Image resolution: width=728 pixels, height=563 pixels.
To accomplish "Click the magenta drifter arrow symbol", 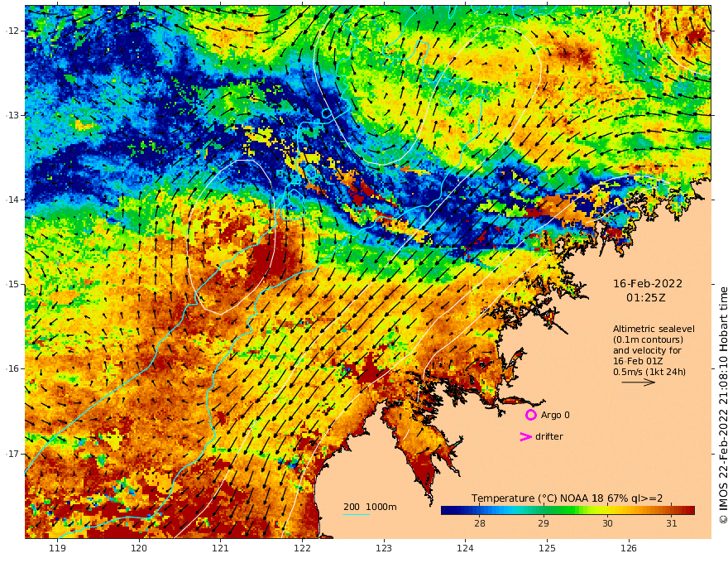I will point(525,436).
